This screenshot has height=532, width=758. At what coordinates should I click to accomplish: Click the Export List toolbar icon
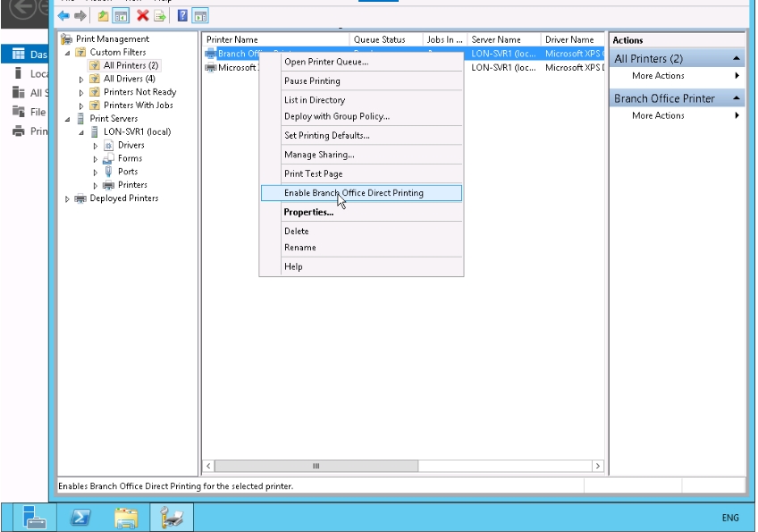coord(160,16)
